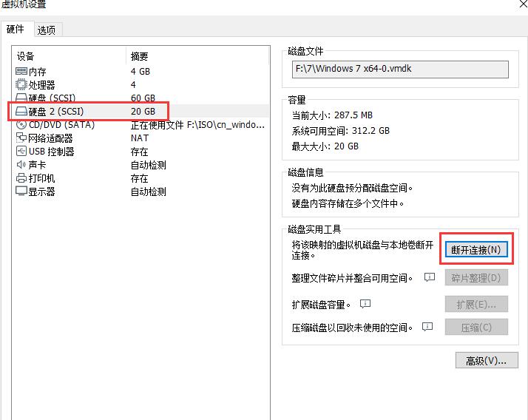Viewport: 528px width, 420px height.
Task: Click the disabled 碎片整理(D) button
Action: [476, 278]
